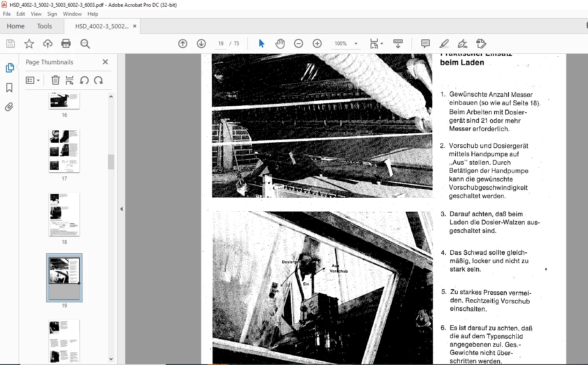
Task: Open the Find text magnifier tool
Action: (85, 44)
